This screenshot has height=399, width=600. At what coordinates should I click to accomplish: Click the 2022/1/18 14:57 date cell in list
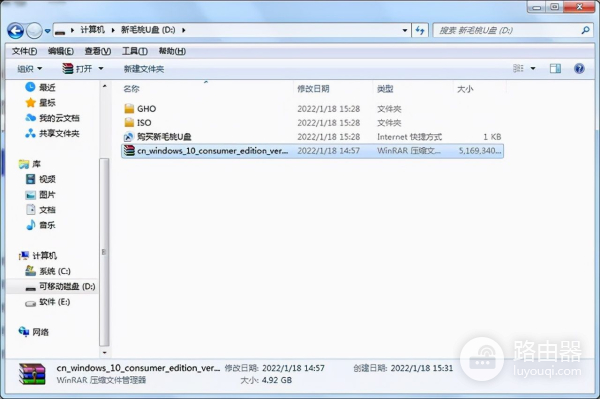tap(328, 151)
